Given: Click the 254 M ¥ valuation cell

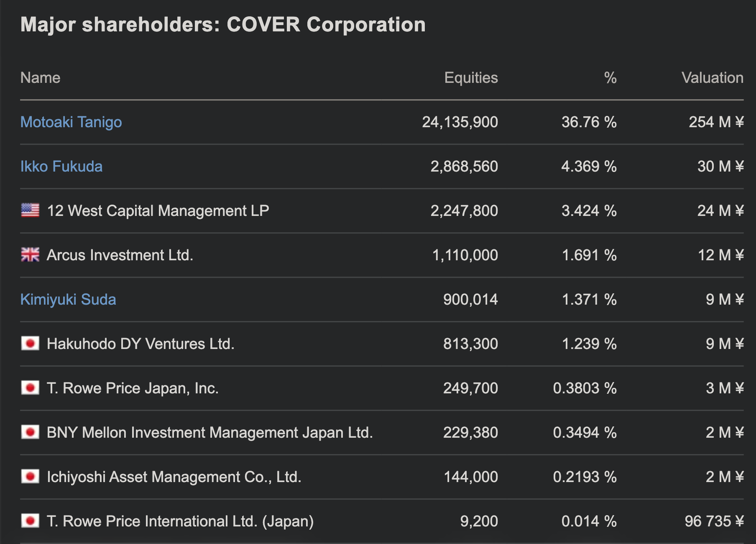Looking at the screenshot, I should 716,122.
